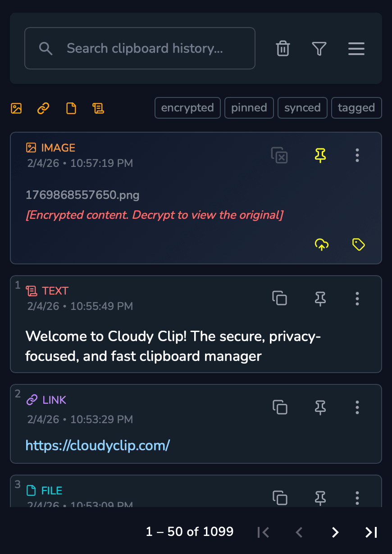392x554 pixels.
Task: Open the hamburger menu
Action: (356, 48)
